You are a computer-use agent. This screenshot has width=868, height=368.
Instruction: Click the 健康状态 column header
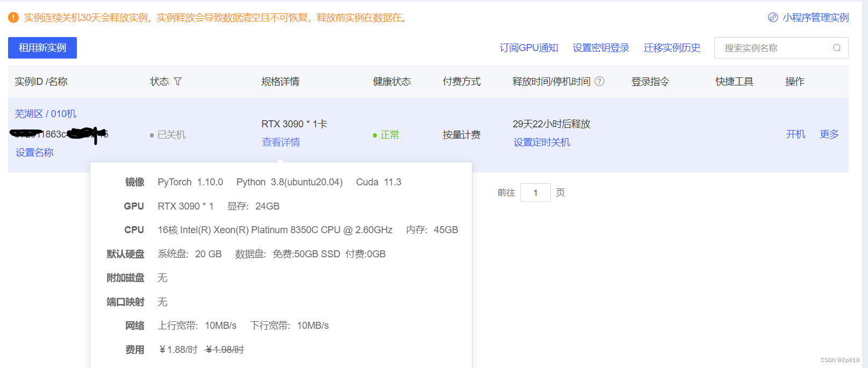392,82
